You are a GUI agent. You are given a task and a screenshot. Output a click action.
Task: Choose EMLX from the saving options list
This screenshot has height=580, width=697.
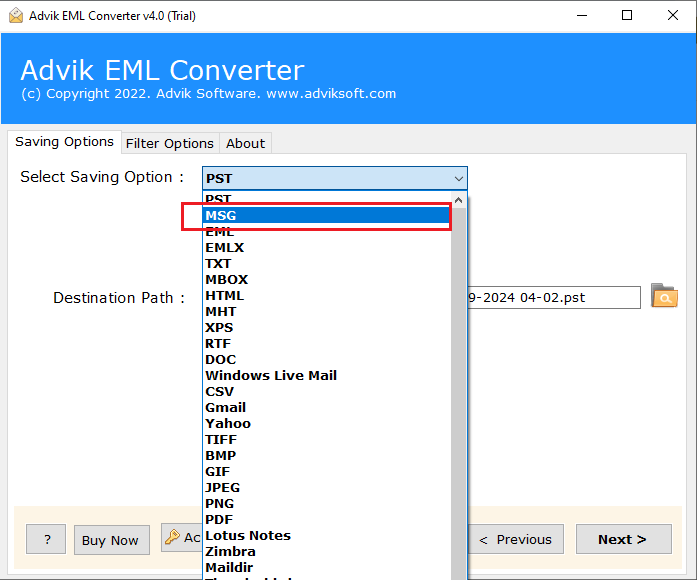[327, 248]
